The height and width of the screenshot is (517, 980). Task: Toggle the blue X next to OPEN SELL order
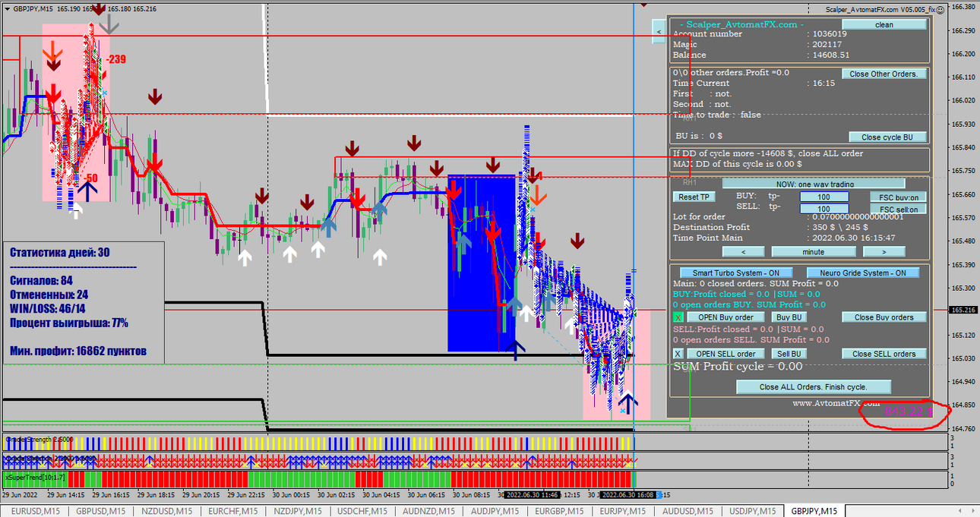coord(678,353)
